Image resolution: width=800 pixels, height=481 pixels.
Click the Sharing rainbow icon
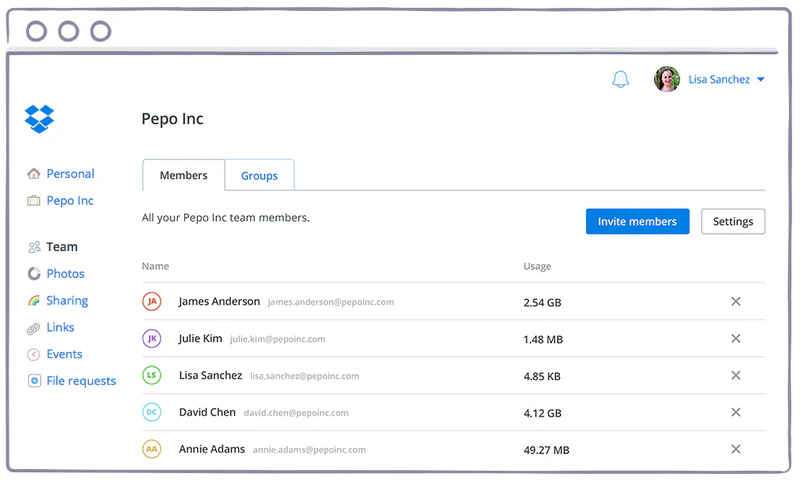coord(34,301)
